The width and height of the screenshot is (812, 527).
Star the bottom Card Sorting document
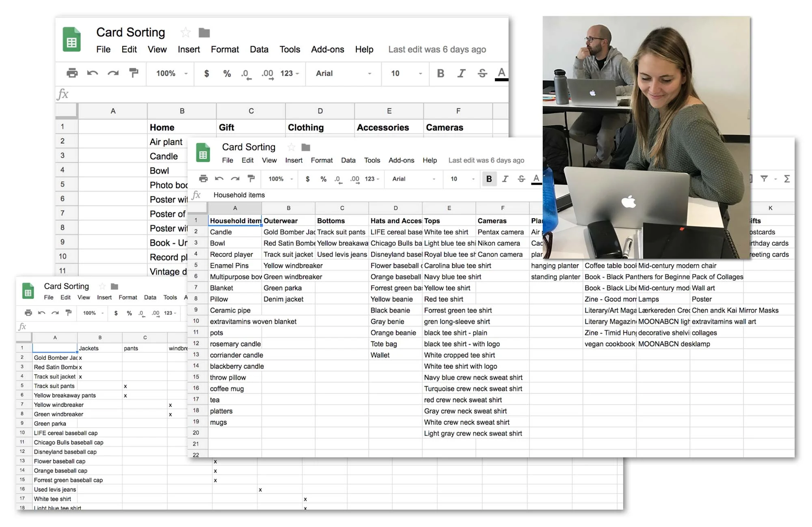102,286
